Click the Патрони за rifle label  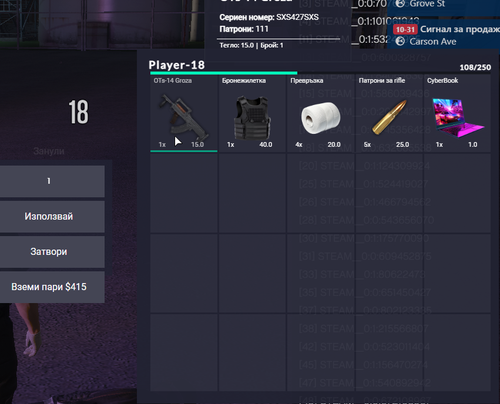pyautogui.click(x=382, y=81)
